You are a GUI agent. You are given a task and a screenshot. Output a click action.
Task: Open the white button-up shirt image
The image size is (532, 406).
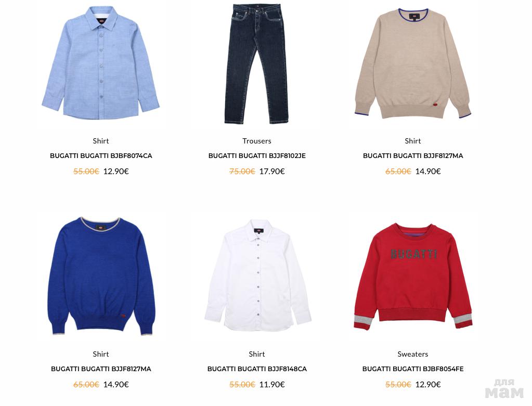coord(257,276)
